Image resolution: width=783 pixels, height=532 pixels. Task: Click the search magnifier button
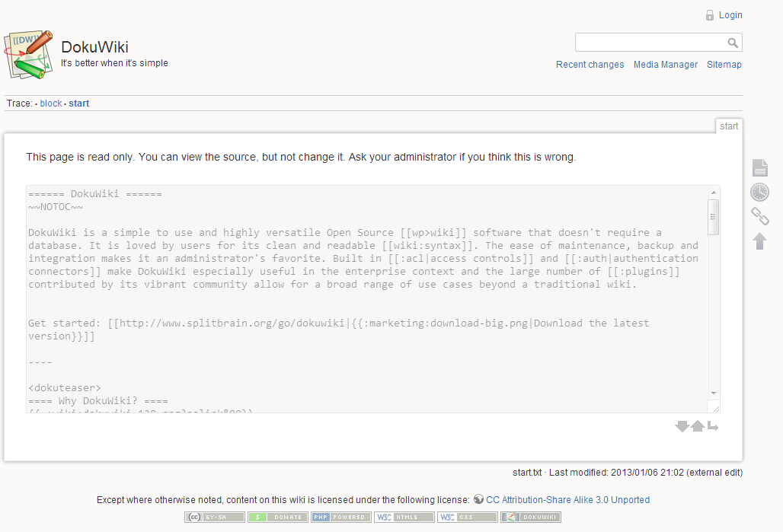point(733,43)
